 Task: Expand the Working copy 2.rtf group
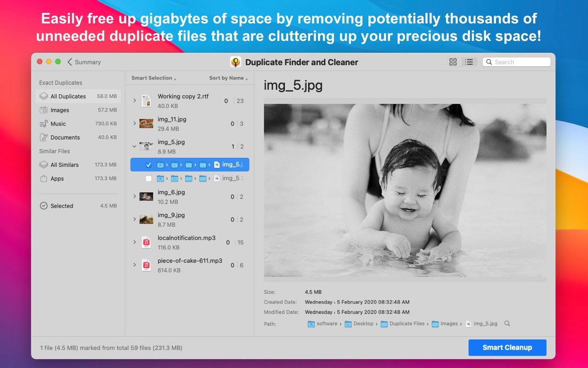pyautogui.click(x=135, y=101)
